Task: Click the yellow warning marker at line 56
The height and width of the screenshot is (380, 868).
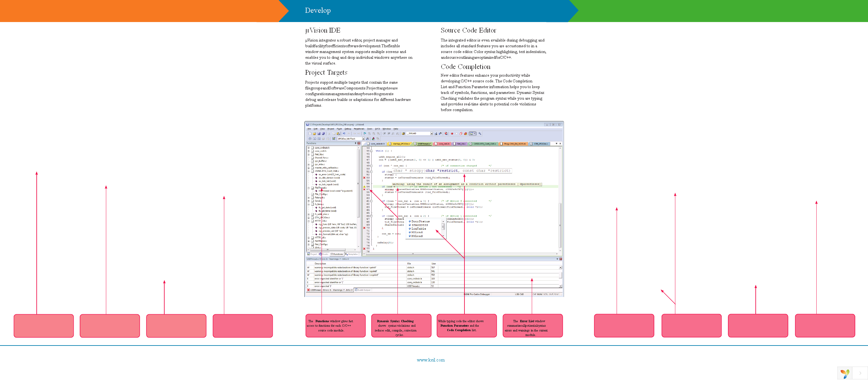Action: (x=365, y=187)
